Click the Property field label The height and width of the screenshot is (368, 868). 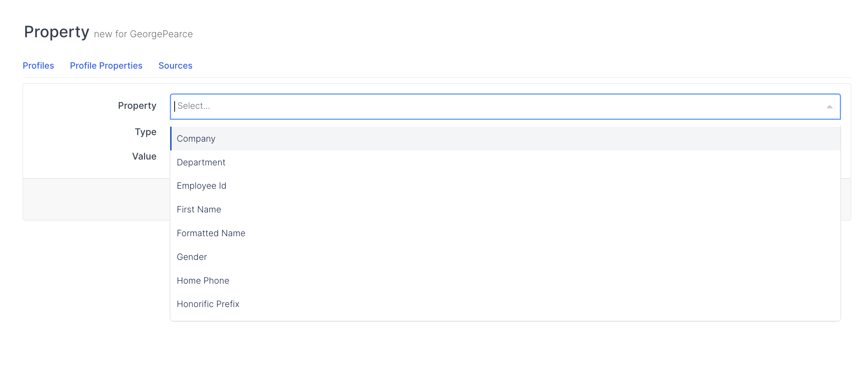click(x=137, y=106)
